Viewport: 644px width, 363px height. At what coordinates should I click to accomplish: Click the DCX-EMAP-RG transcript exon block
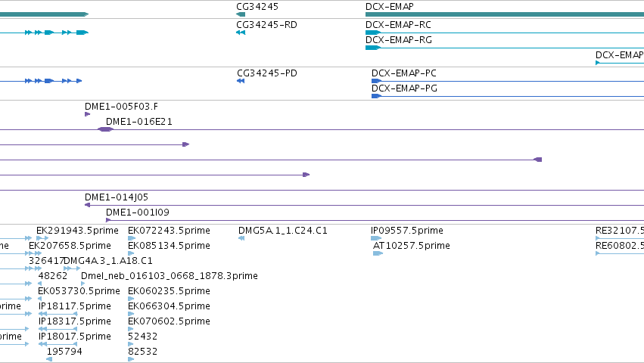[373, 48]
